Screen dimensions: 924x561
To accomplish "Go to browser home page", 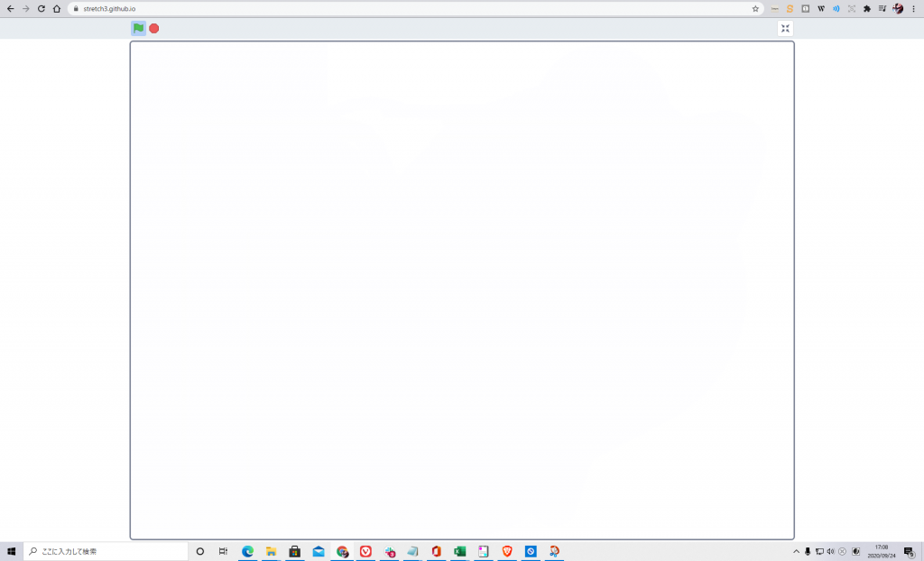I will [x=57, y=8].
